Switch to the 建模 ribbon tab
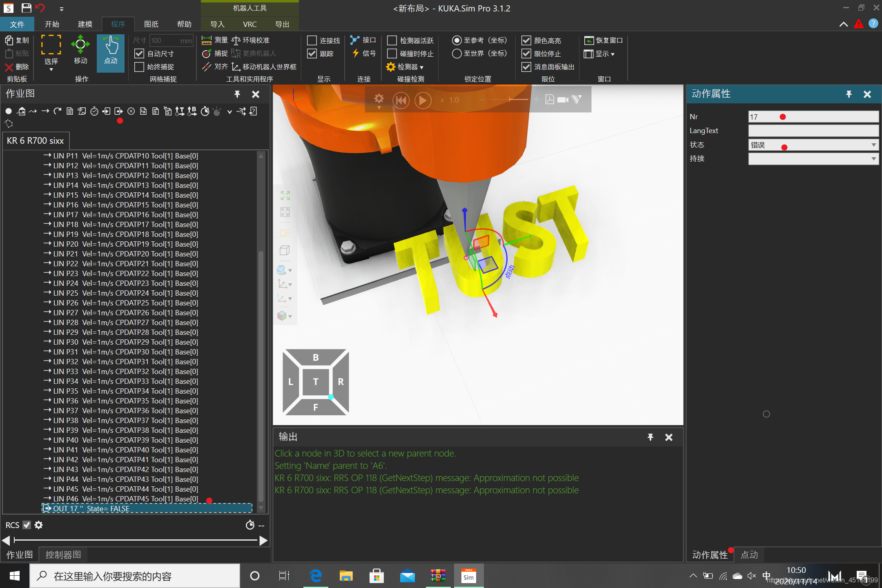This screenshot has height=588, width=882. pyautogui.click(x=85, y=24)
